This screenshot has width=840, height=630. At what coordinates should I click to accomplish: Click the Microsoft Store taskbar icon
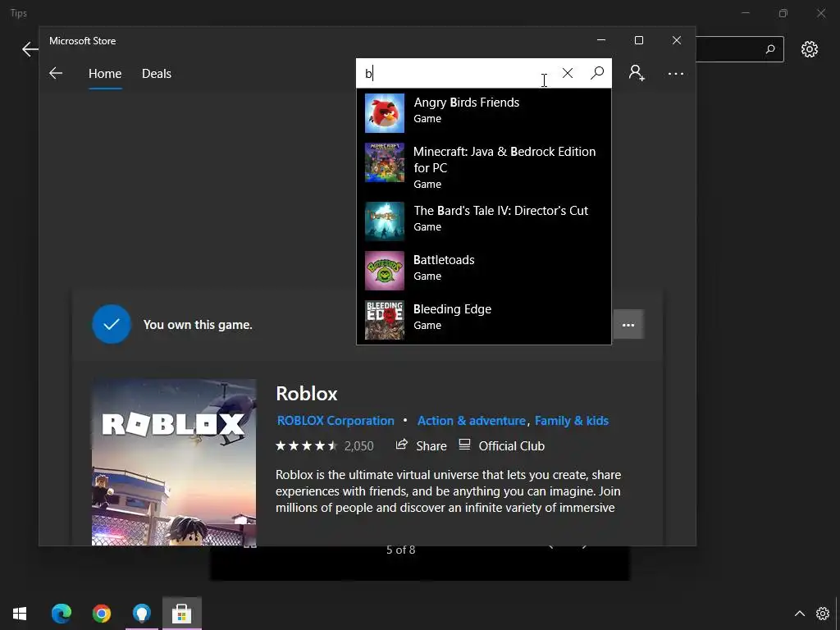point(181,614)
